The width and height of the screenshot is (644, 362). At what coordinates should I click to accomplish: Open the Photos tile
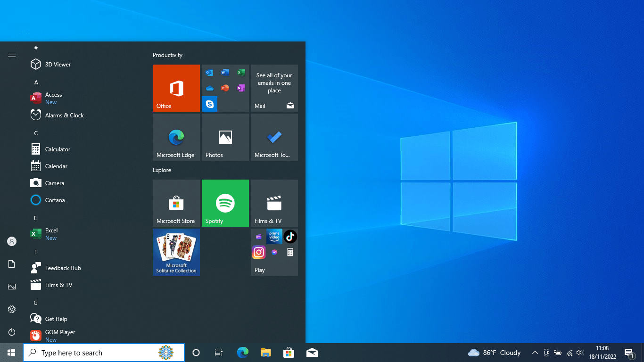(x=225, y=137)
